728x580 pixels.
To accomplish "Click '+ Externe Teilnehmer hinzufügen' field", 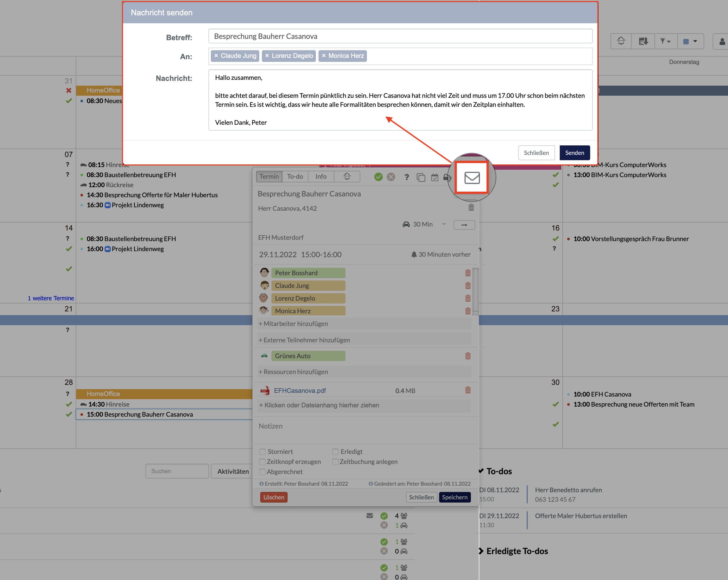I will (364, 340).
